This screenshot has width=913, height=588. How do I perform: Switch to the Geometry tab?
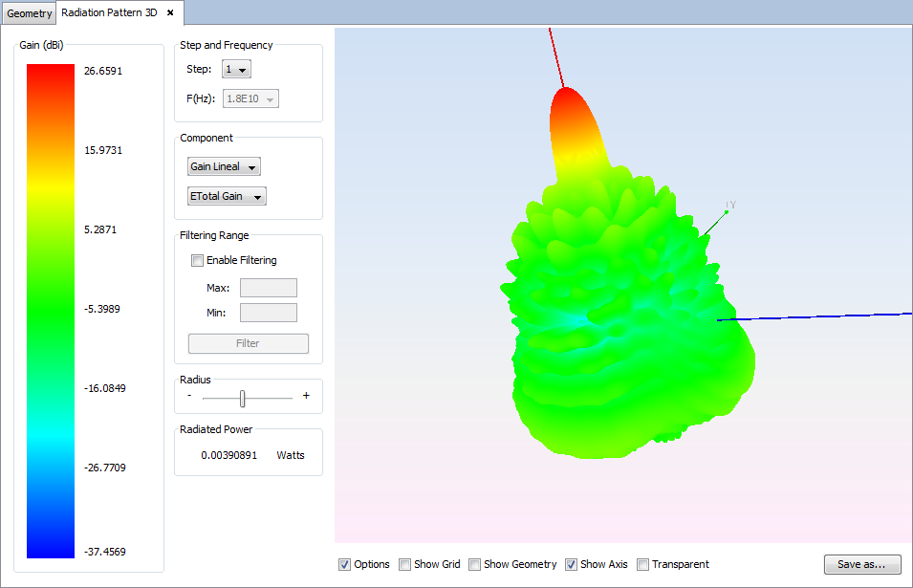pos(30,13)
